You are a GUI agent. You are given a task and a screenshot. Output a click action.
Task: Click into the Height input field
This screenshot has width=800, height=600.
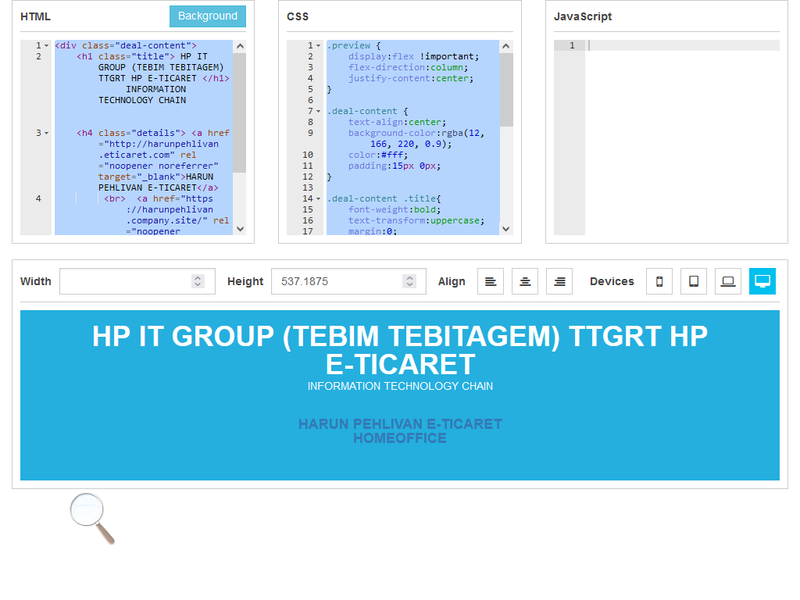click(348, 281)
